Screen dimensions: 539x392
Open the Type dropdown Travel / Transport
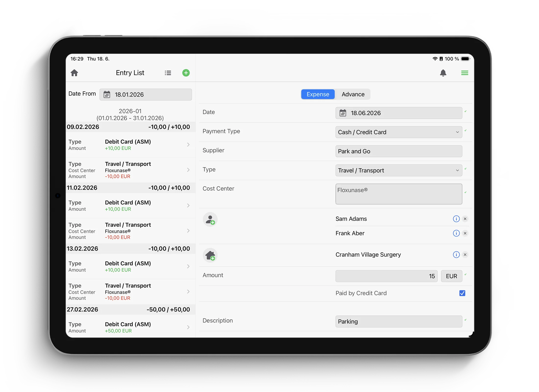point(399,170)
